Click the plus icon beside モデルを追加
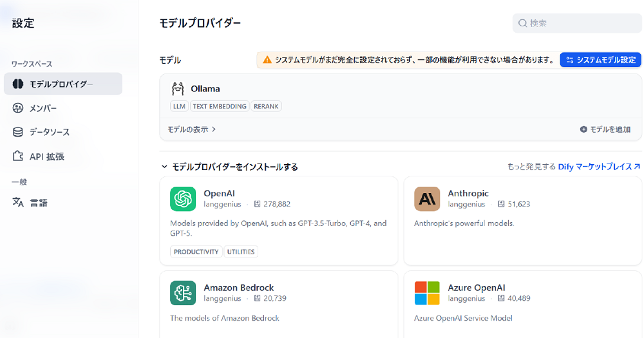Screen dimensions: 644x338 point(583,129)
